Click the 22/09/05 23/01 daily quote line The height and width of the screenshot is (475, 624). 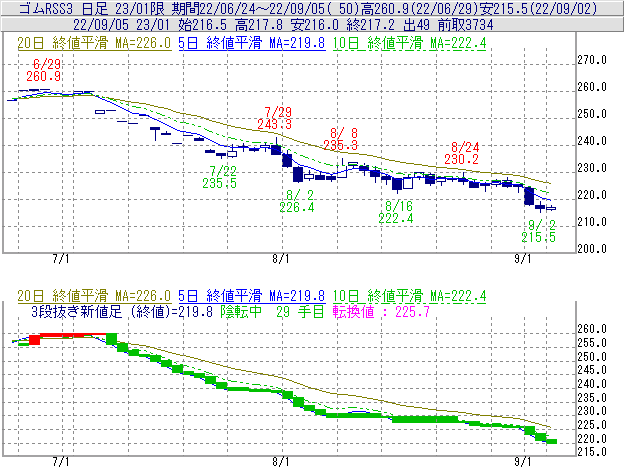click(283, 25)
